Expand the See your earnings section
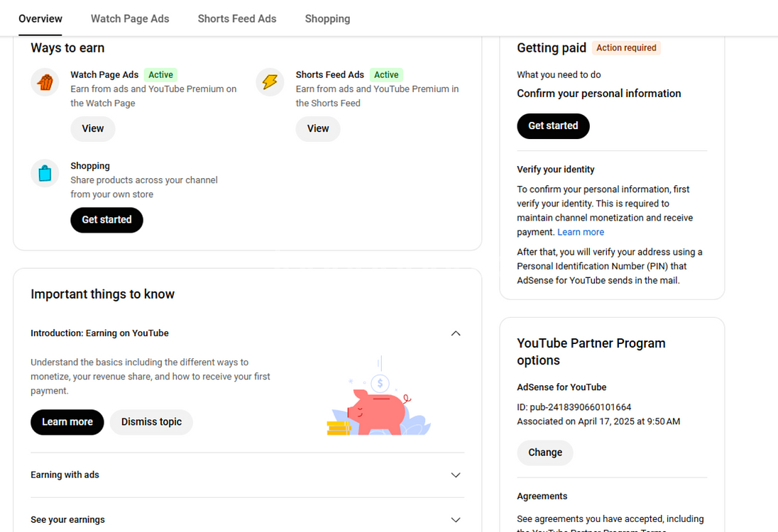Image resolution: width=778 pixels, height=532 pixels. click(456, 520)
